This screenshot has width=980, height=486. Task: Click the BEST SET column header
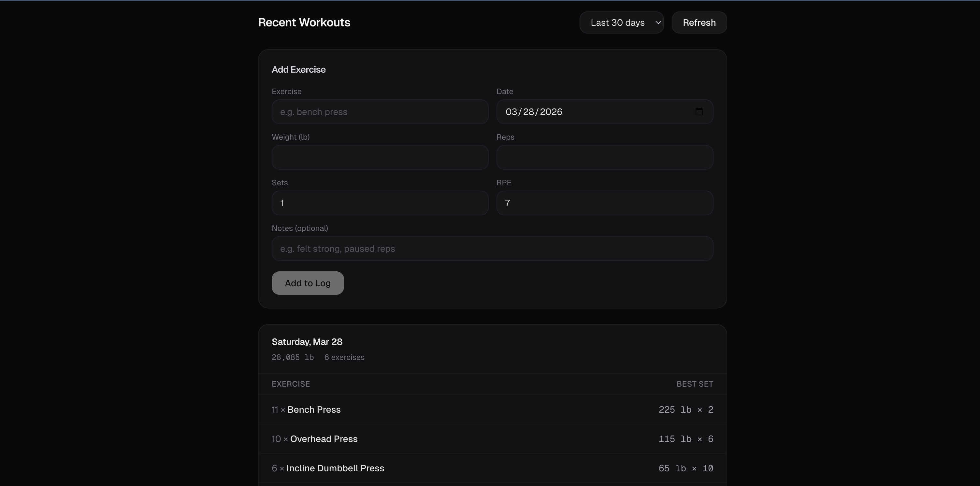coord(694,384)
